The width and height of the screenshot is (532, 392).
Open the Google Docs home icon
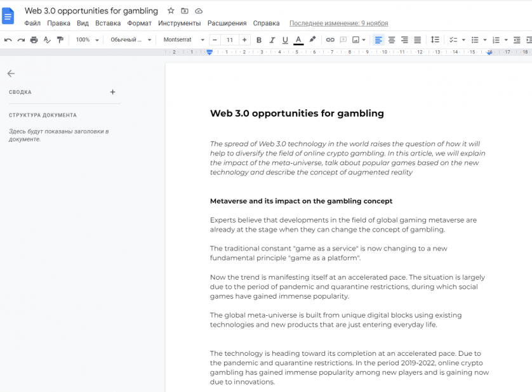[8, 16]
